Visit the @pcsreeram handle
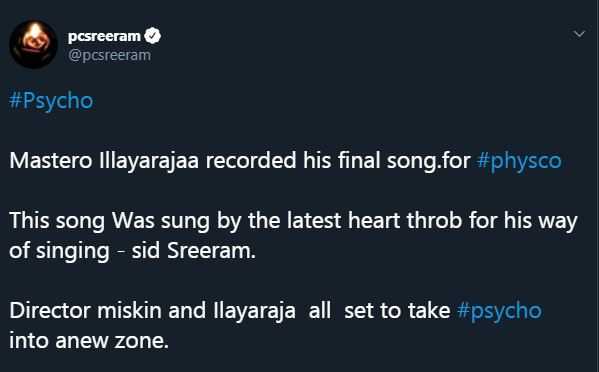 [110, 55]
